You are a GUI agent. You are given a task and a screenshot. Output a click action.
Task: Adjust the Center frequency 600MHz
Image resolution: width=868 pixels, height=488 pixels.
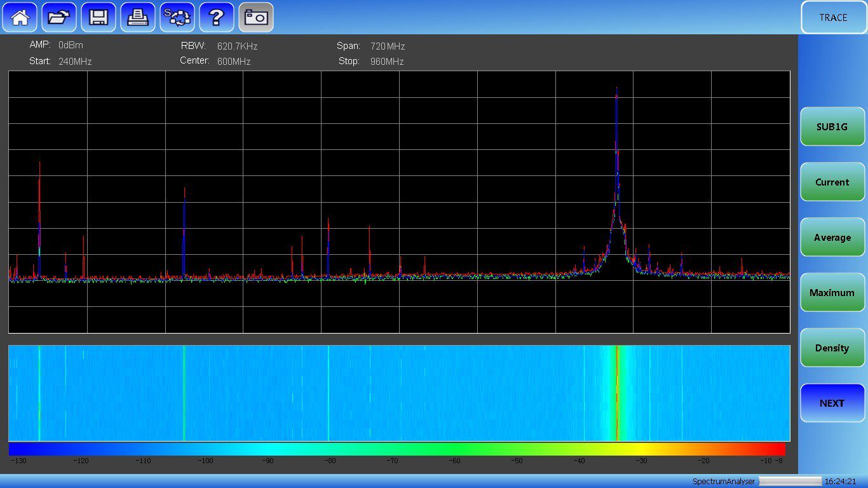click(x=234, y=62)
